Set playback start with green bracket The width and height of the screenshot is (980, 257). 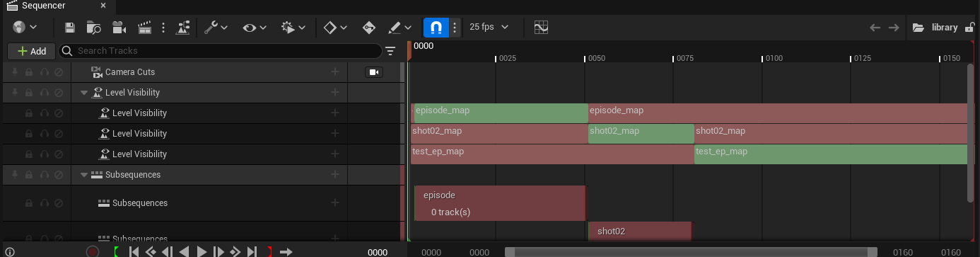pyautogui.click(x=116, y=251)
